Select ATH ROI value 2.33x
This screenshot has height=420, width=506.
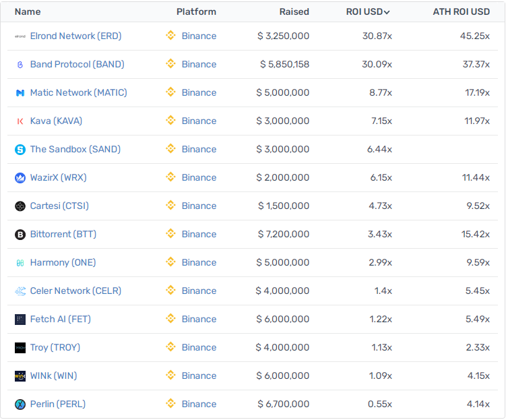coord(478,348)
